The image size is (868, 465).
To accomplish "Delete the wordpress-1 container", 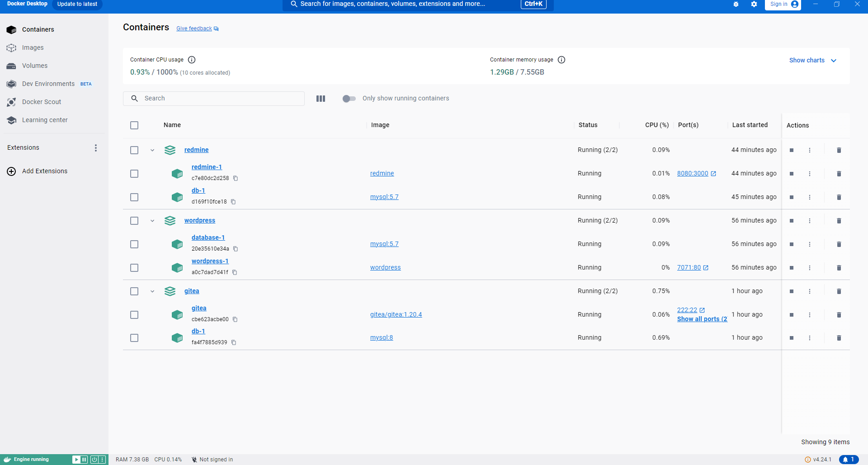I will (839, 268).
